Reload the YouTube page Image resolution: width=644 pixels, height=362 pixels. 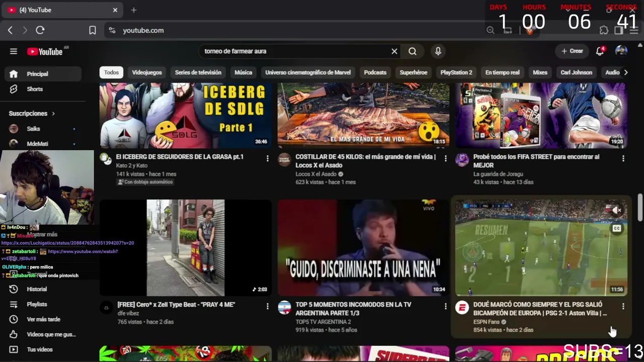pos(40,30)
